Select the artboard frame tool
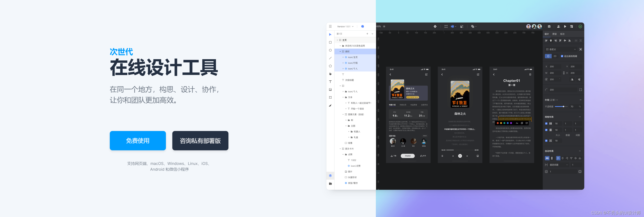The width and height of the screenshot is (644, 217). (330, 98)
